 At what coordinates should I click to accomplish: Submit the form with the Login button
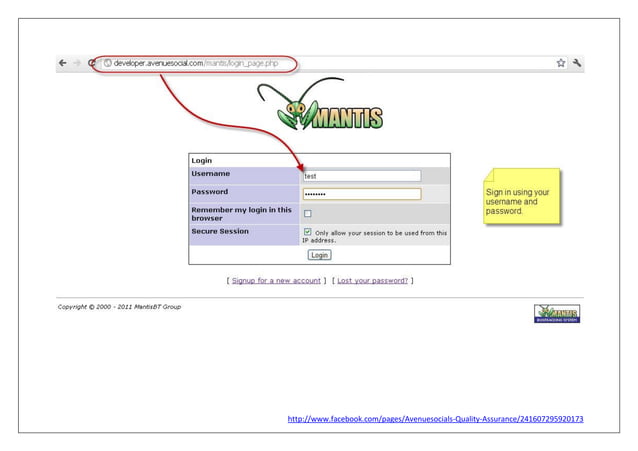(x=319, y=255)
